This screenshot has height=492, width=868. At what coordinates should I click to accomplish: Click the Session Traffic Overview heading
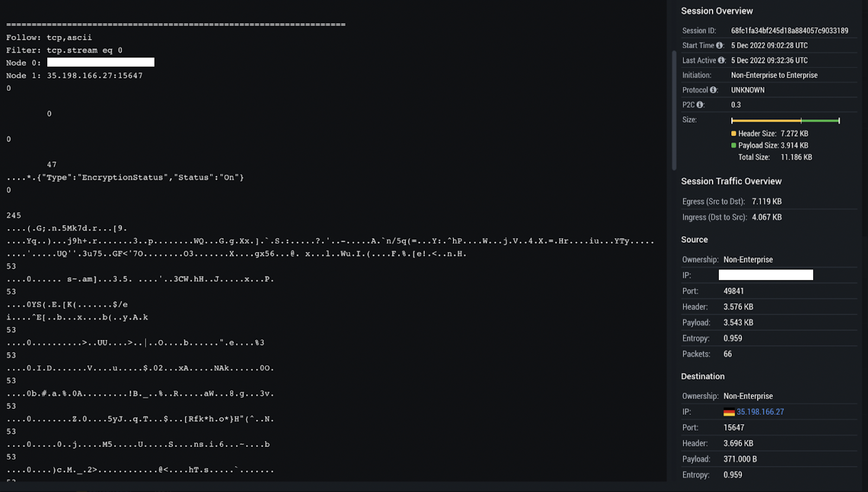coord(731,181)
